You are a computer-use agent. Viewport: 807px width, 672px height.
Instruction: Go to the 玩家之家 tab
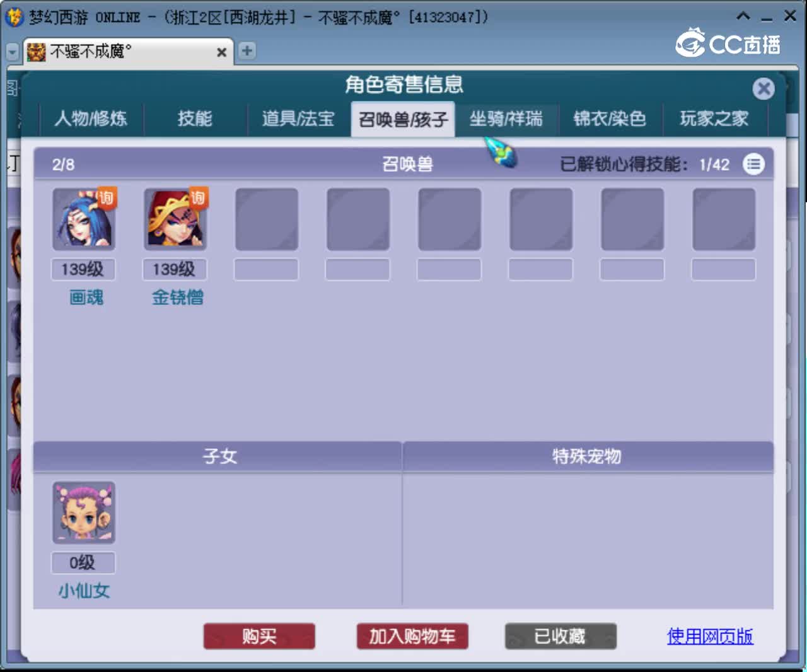(714, 119)
